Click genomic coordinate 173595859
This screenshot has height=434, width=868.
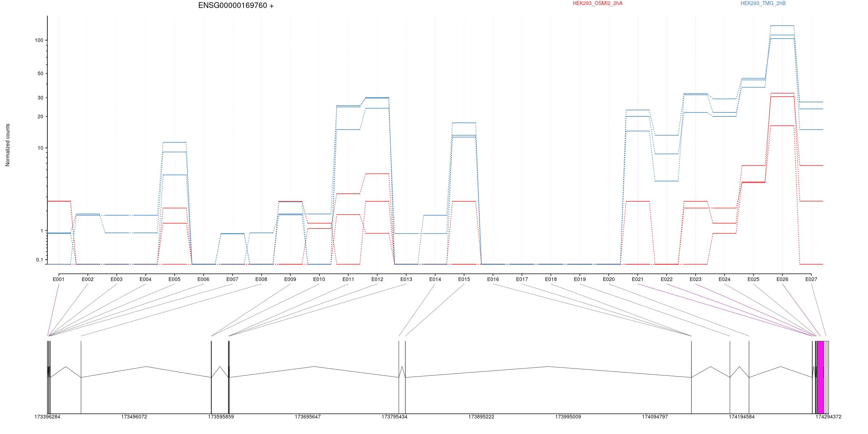coord(221,417)
